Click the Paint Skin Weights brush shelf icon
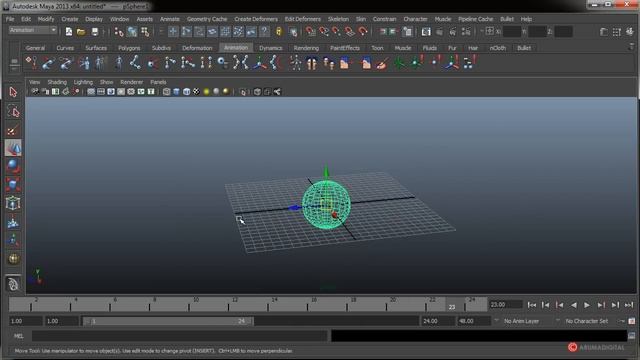 [382, 63]
